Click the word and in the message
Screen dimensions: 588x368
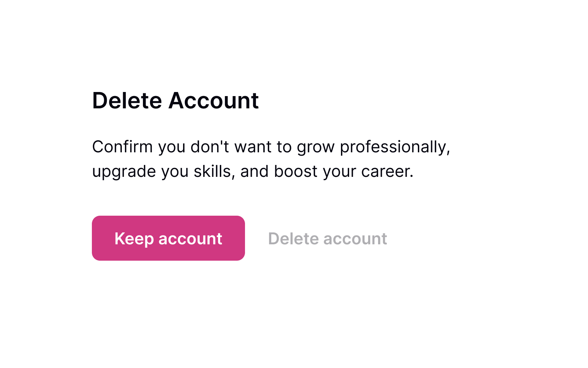[x=255, y=171]
